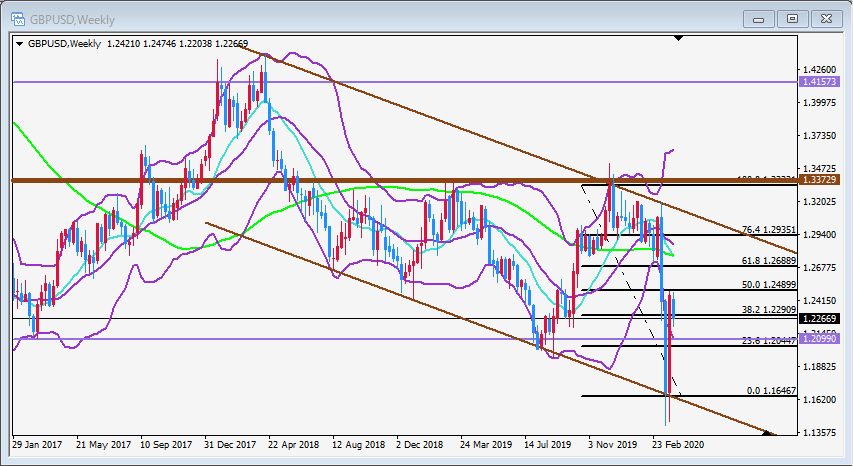Click the 1.29400 price scale value
853x466 pixels.
(x=819, y=234)
